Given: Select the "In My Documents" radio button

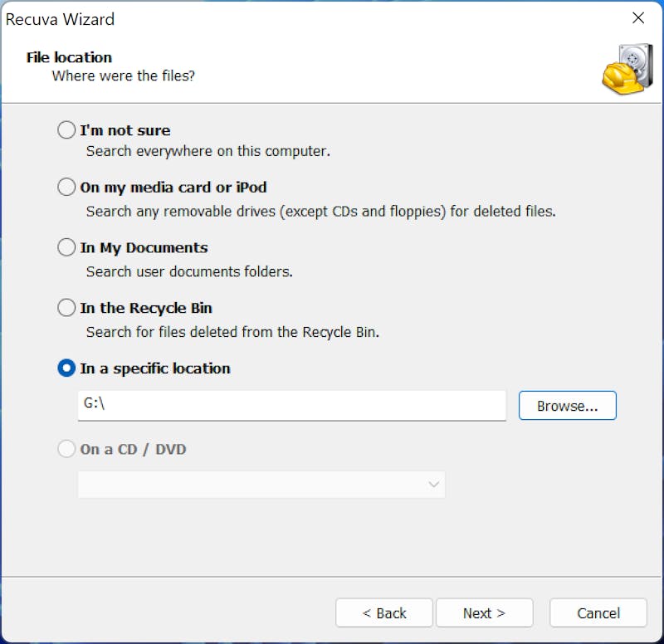Looking at the screenshot, I should 66,247.
